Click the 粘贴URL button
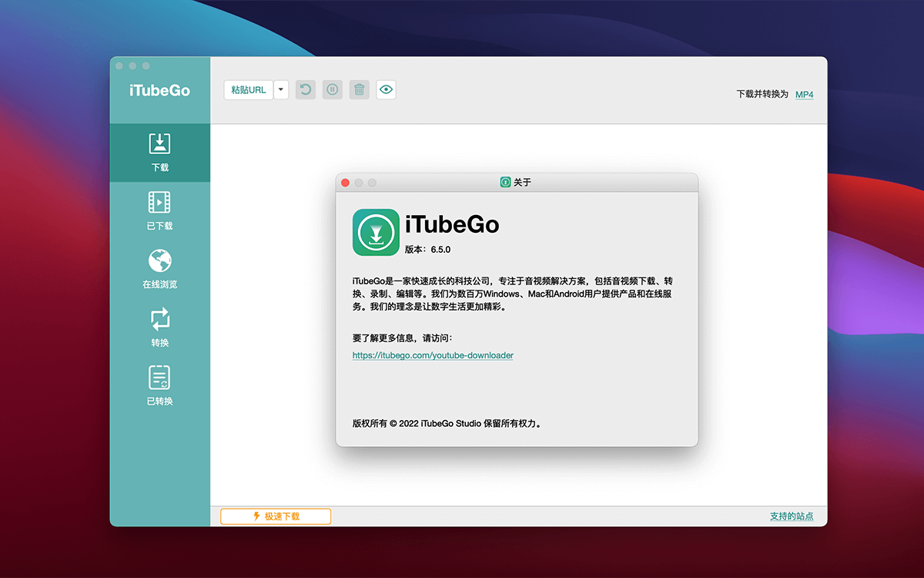The image size is (924, 578). click(249, 90)
